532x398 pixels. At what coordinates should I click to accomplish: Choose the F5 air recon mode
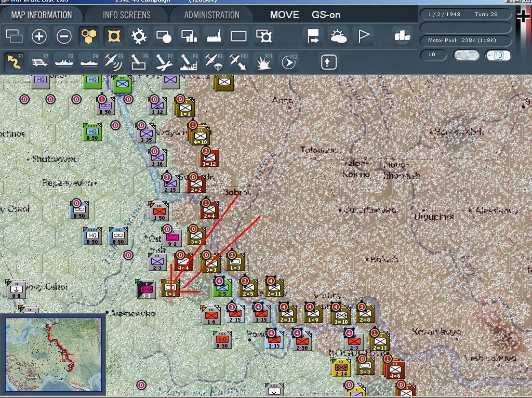114,61
